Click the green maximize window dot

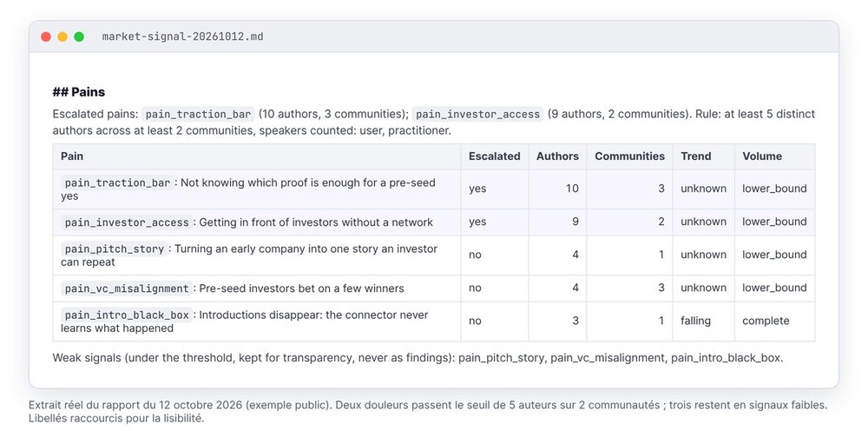click(x=79, y=36)
